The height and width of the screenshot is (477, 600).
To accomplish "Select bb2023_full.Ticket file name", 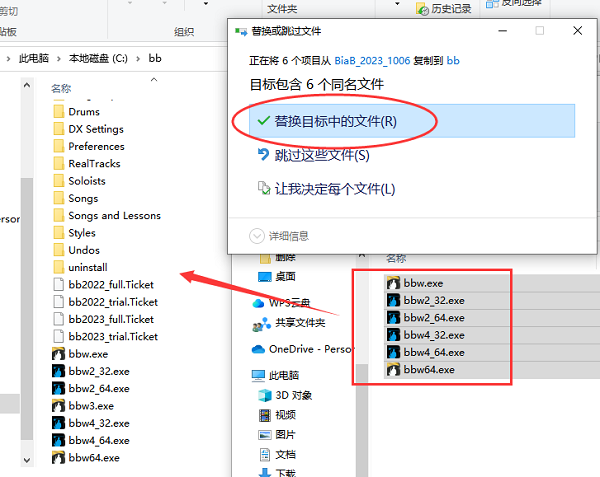I will 111,319.
